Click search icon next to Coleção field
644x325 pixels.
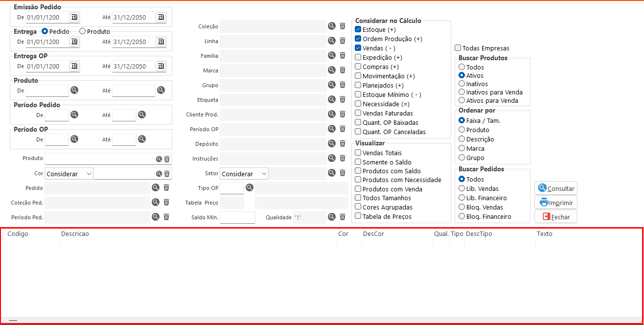click(332, 26)
